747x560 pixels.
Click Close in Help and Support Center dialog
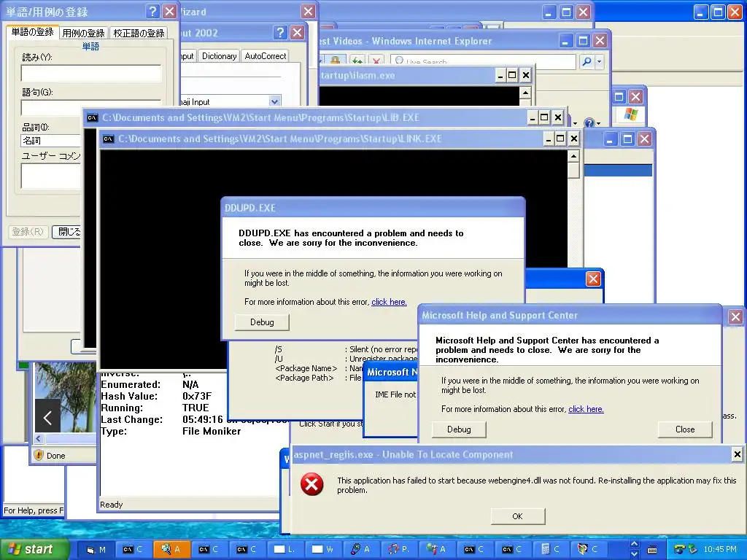[x=685, y=429]
